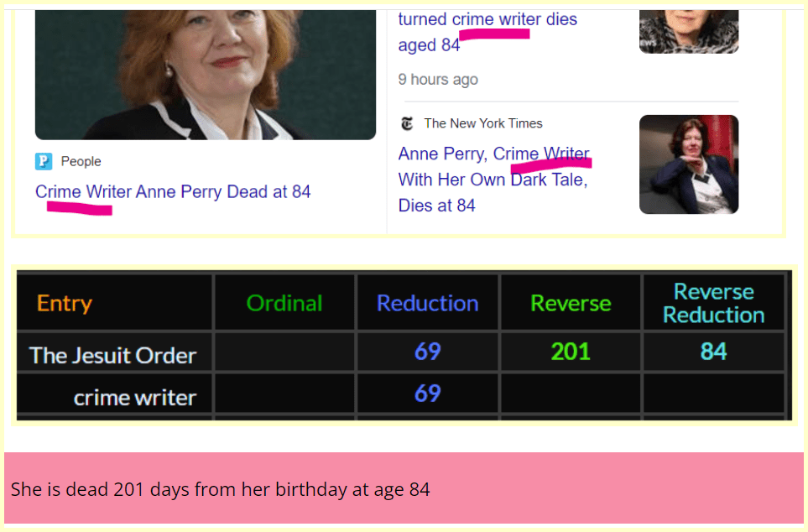The width and height of the screenshot is (808, 532).
Task: Select the 'Reverse Reduction' column header
Action: pos(713,303)
